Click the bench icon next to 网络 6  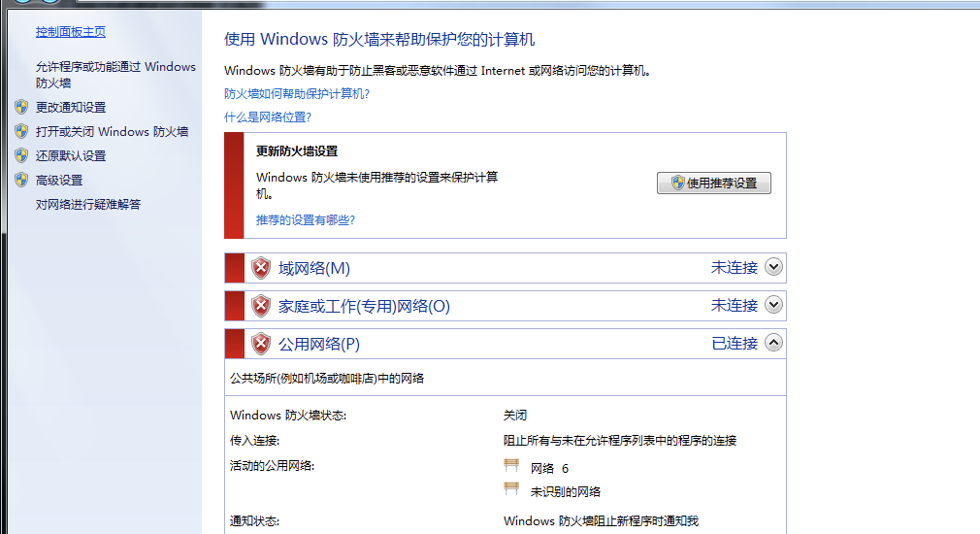pyautogui.click(x=511, y=467)
